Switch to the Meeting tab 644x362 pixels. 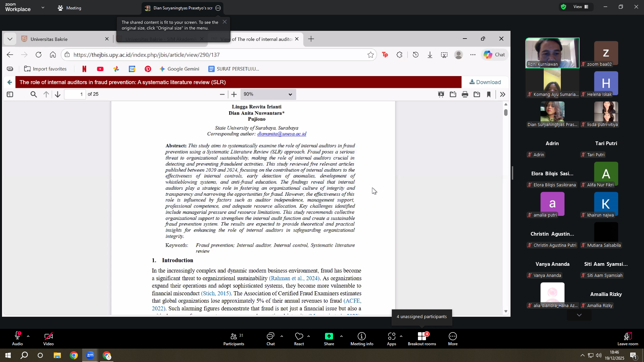pos(69,8)
